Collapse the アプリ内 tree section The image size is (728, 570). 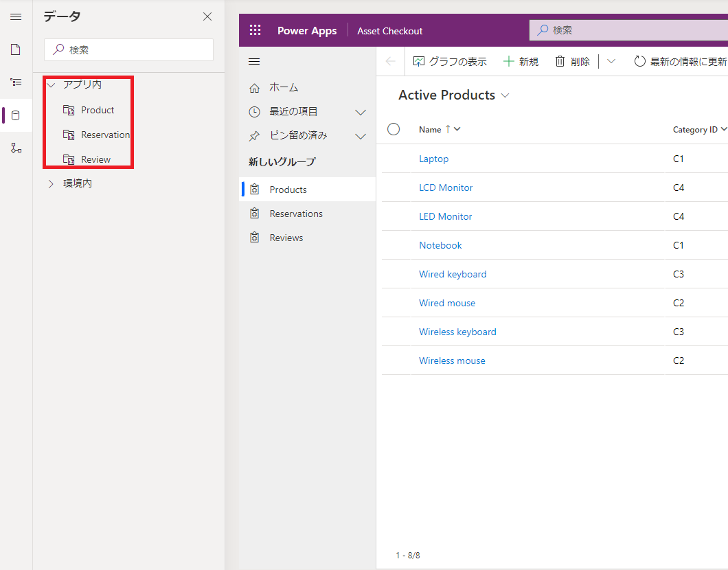51,85
